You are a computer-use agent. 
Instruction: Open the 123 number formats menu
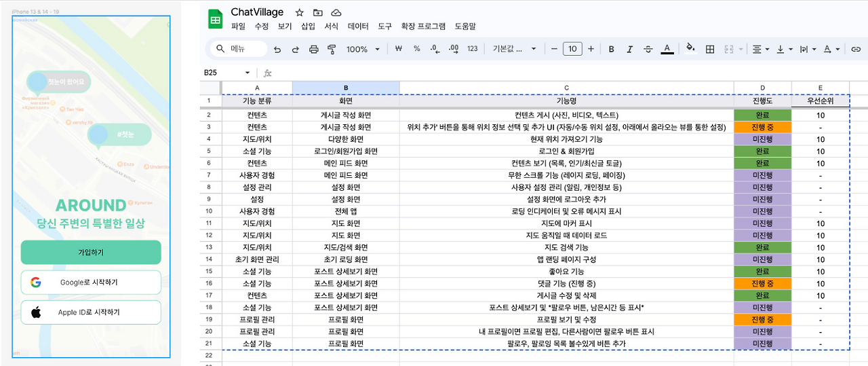click(473, 49)
